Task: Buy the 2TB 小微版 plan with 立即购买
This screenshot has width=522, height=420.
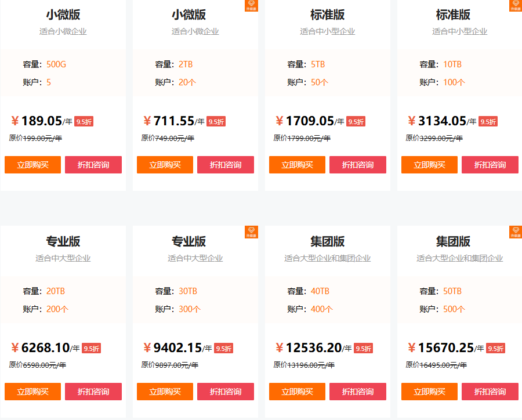Action: click(x=165, y=165)
